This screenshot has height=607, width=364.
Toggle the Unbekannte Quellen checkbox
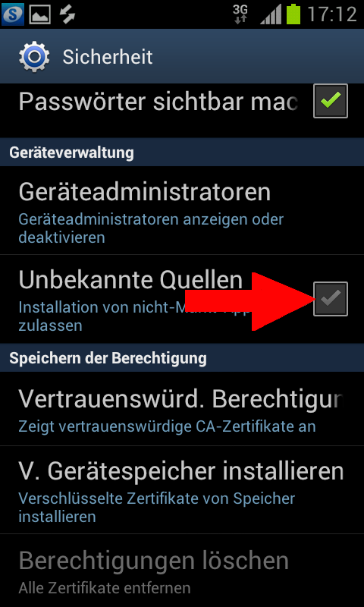331,299
